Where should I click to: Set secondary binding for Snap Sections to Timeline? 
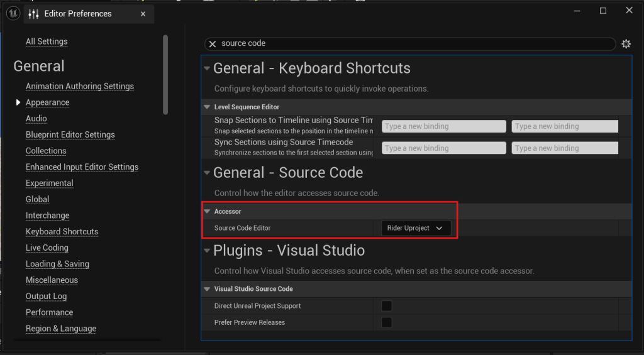pyautogui.click(x=565, y=126)
